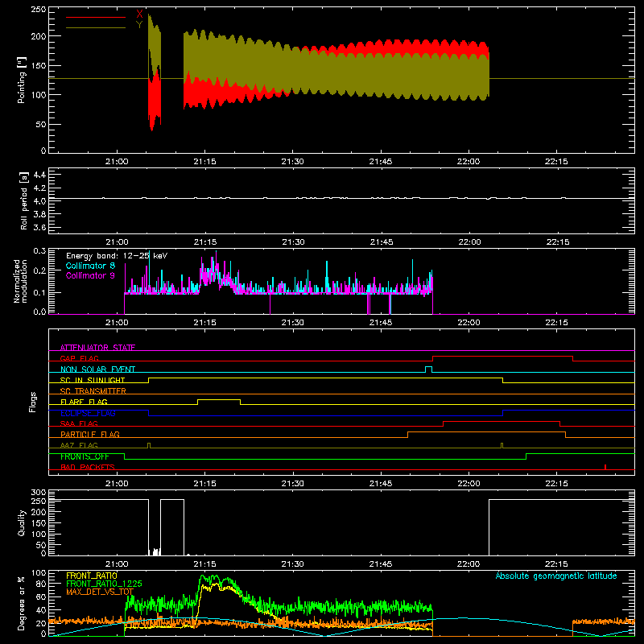Click the Y legend letter
The image size is (644, 644).
point(139,25)
